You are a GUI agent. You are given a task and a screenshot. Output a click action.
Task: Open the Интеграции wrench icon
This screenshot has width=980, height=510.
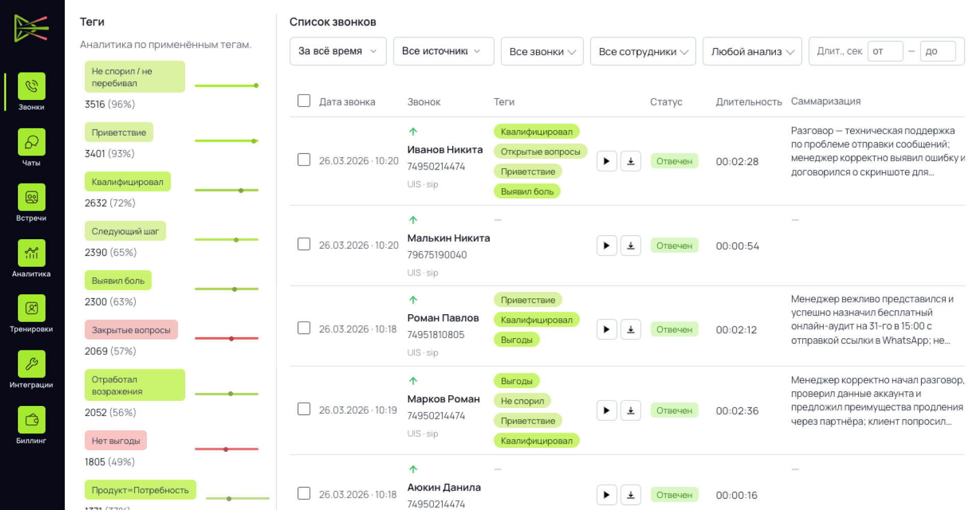32,364
